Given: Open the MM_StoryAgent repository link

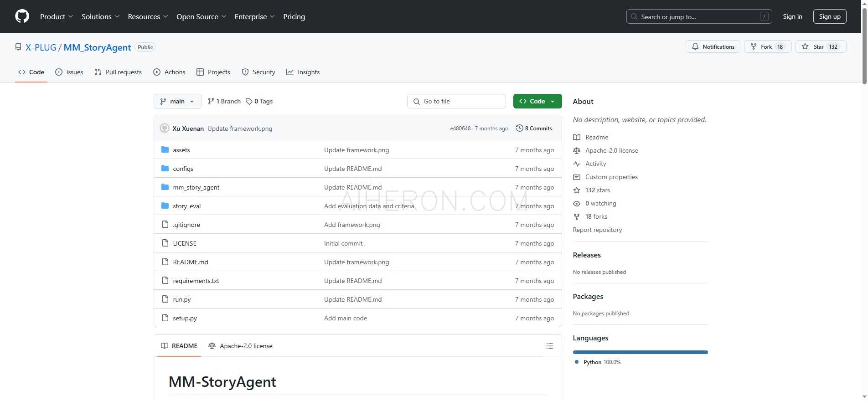Looking at the screenshot, I should 97,47.
